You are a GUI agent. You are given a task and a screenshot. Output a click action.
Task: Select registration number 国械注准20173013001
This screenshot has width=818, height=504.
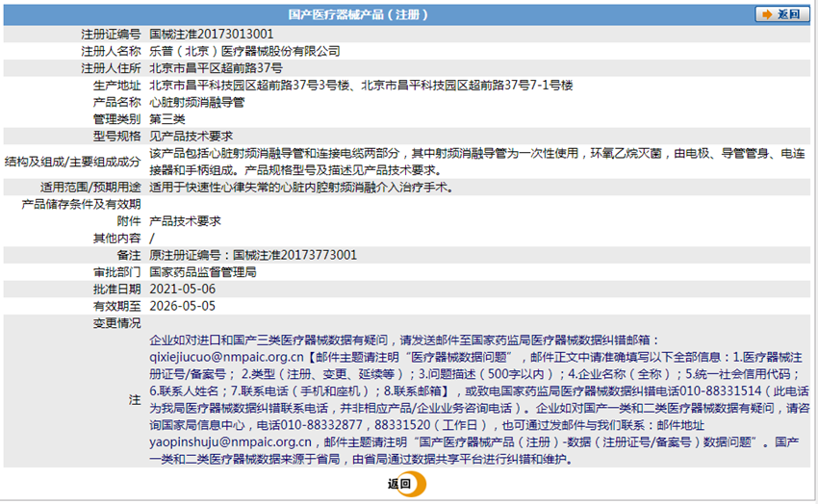(x=212, y=35)
